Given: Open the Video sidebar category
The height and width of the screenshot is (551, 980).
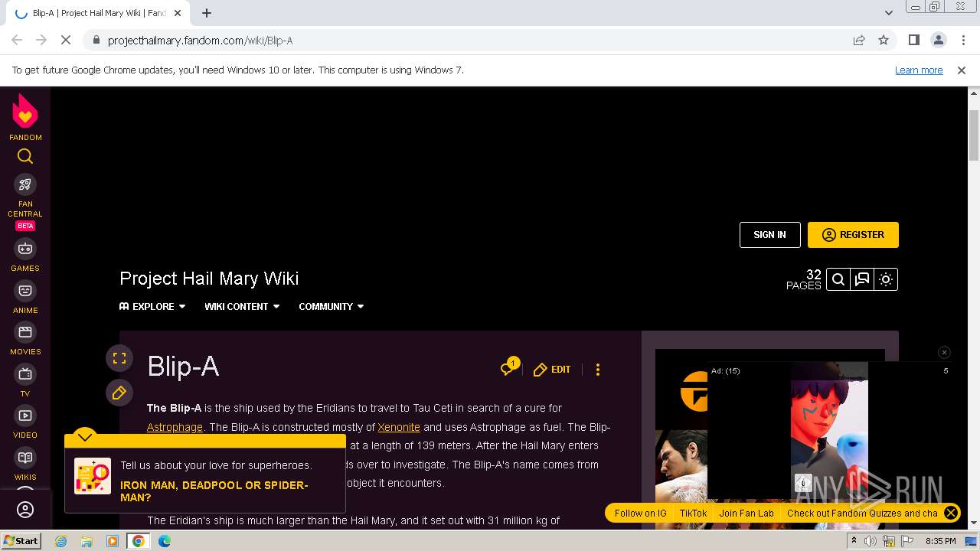Looking at the screenshot, I should (25, 422).
